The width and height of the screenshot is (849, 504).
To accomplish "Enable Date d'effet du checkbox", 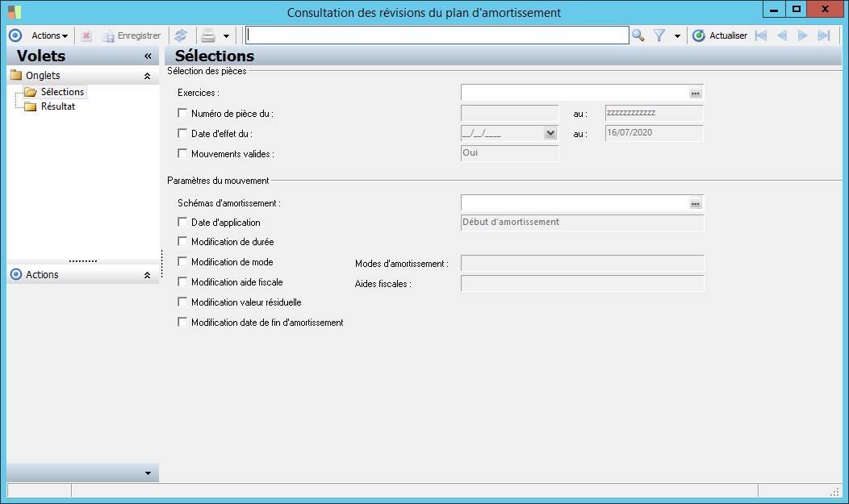I will [x=182, y=134].
